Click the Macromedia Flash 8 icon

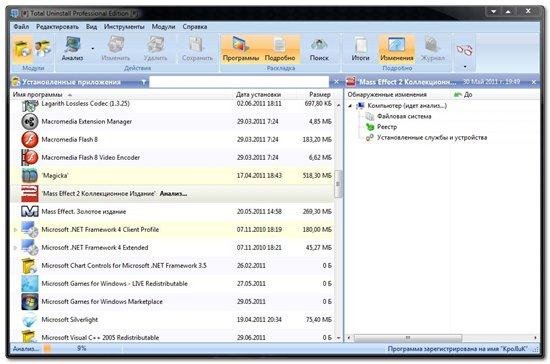(x=30, y=140)
